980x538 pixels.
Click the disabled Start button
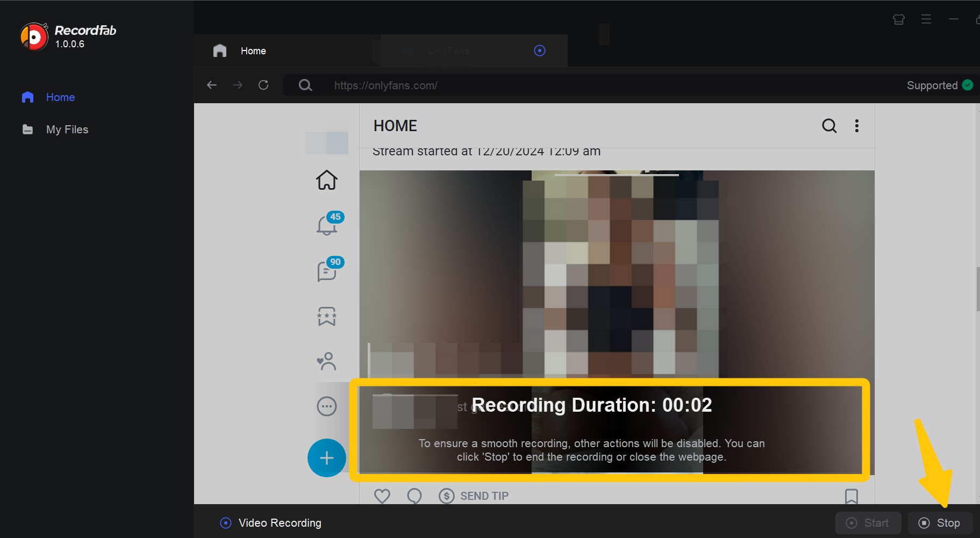pos(868,523)
